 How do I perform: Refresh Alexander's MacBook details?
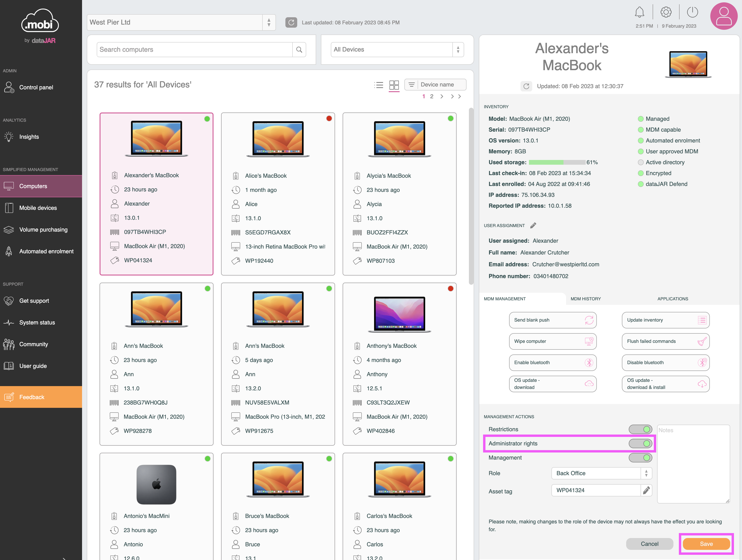[526, 86]
